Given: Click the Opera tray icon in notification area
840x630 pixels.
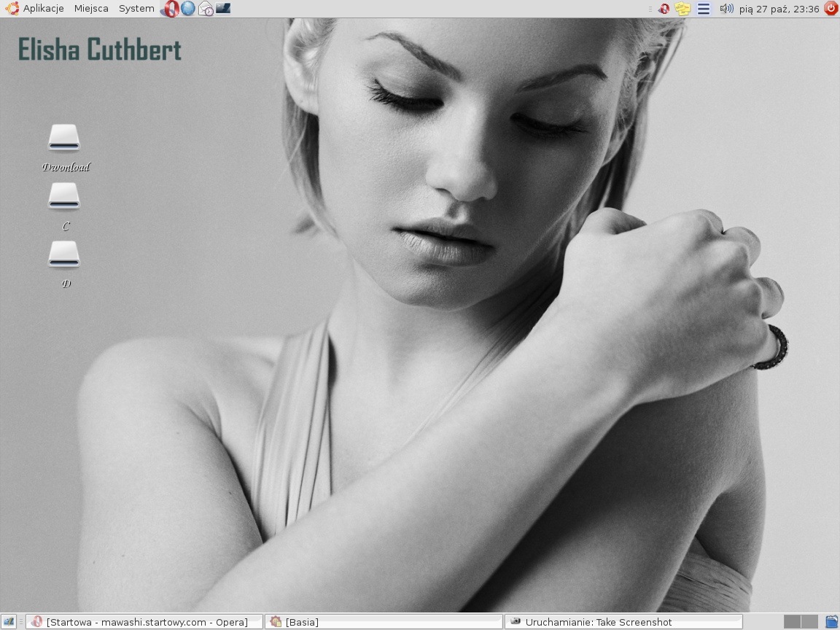Looking at the screenshot, I should pyautogui.click(x=664, y=9).
